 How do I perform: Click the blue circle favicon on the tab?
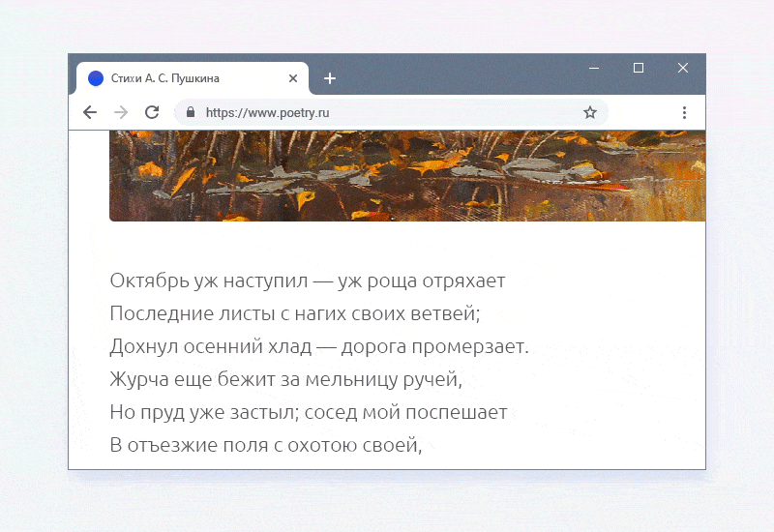pos(96,78)
